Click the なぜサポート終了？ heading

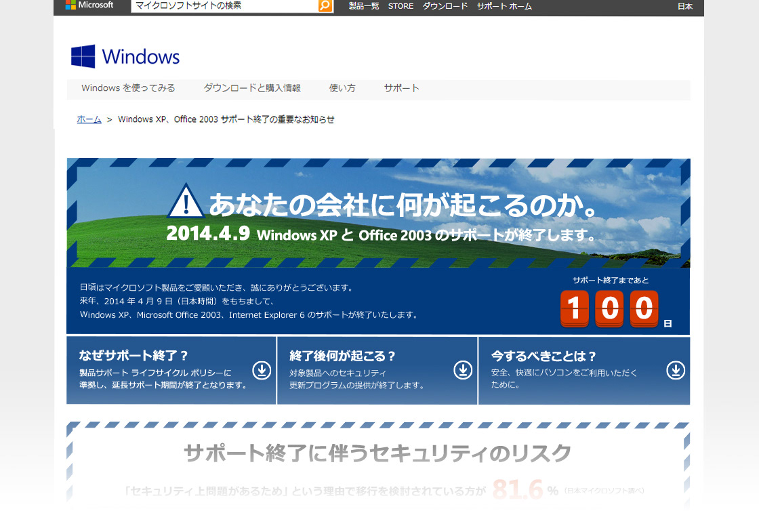(x=134, y=355)
